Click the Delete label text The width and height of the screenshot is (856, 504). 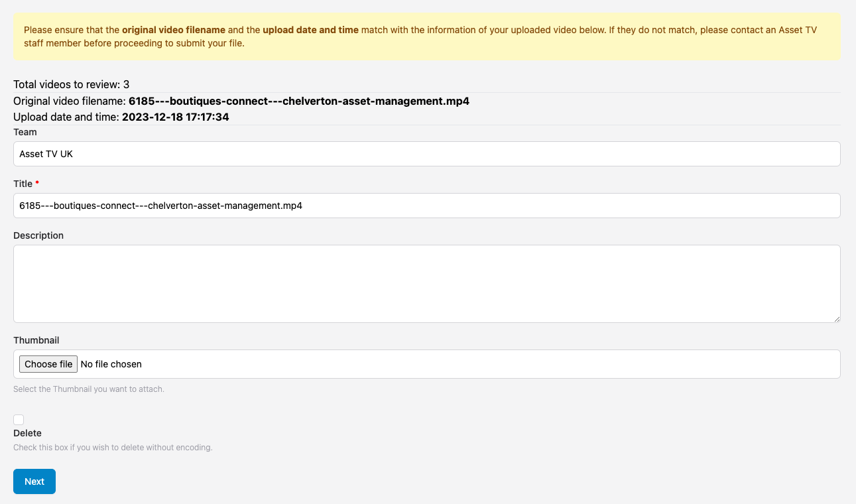tap(27, 433)
